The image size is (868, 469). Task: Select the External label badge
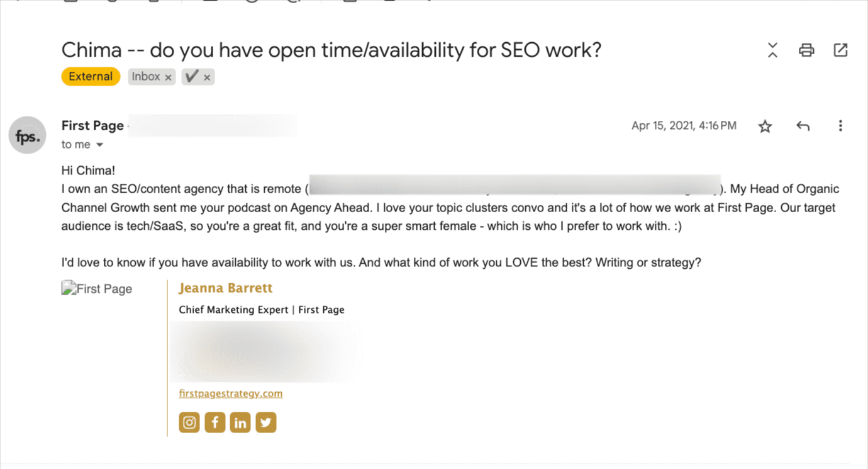tap(90, 76)
